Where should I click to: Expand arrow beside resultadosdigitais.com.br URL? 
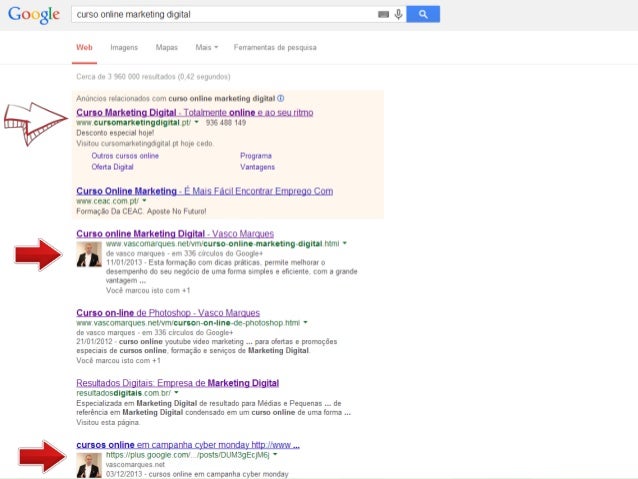176,393
